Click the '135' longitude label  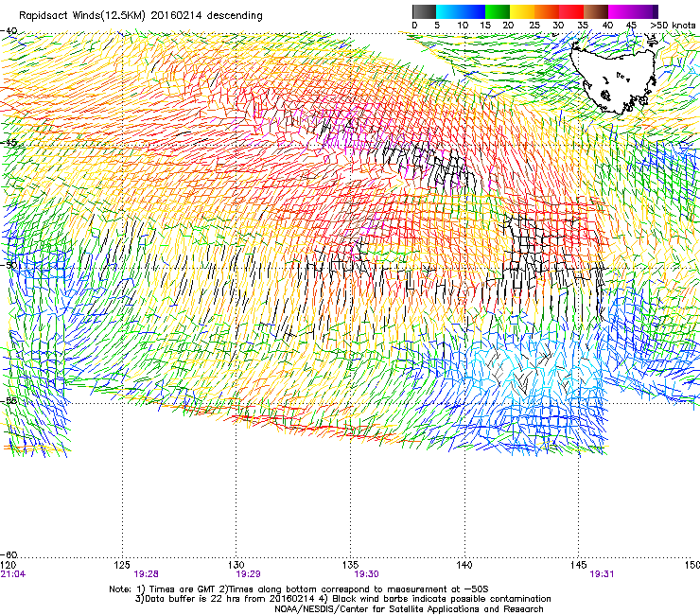[350, 565]
